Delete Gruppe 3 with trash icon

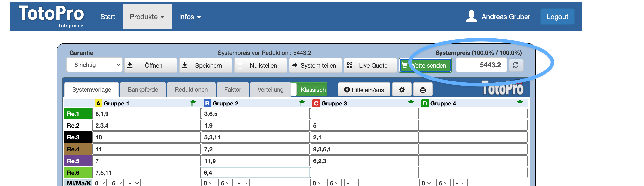coord(411,103)
